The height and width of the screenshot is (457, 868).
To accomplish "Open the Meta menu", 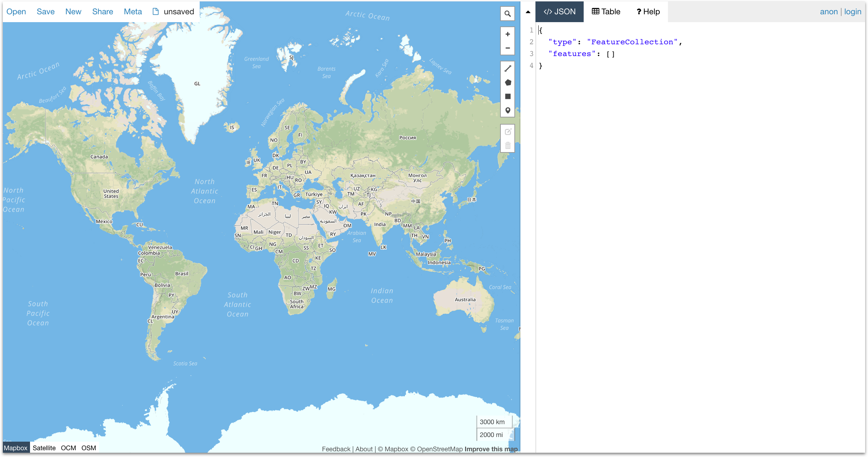I will coord(133,12).
